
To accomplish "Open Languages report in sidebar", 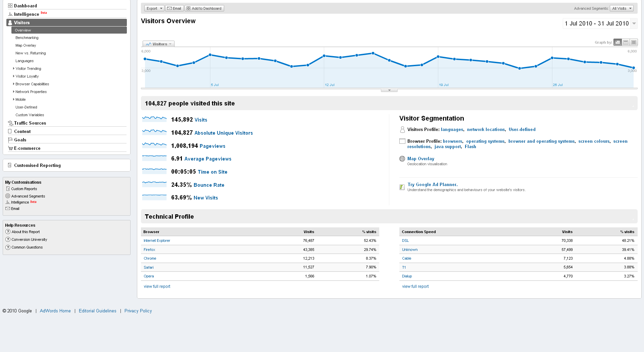I will [x=24, y=61].
